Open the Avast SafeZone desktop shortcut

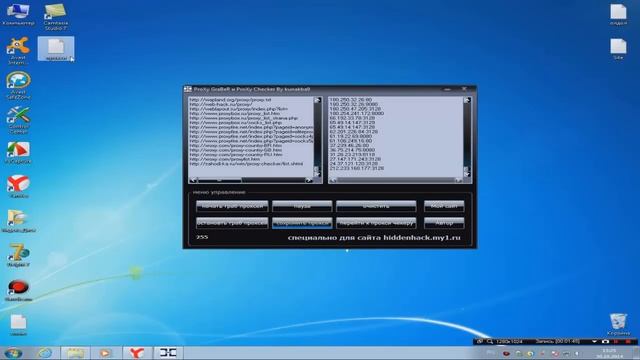tap(18, 85)
